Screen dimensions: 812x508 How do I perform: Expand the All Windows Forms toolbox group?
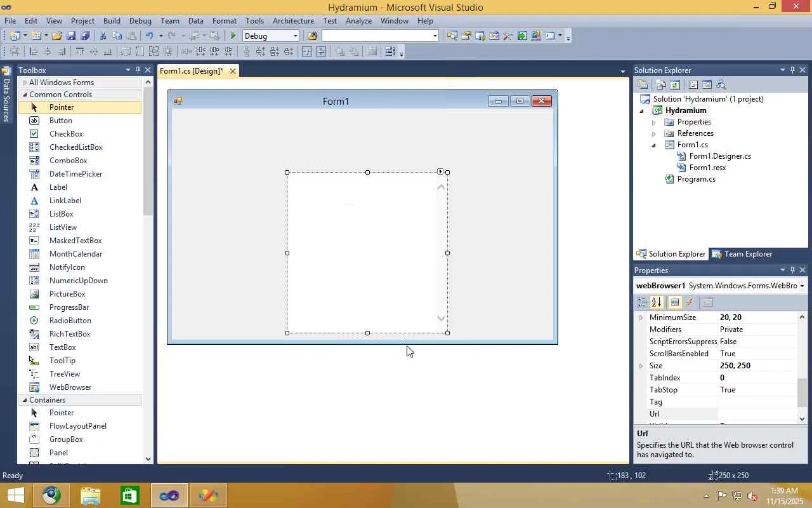[x=25, y=83]
